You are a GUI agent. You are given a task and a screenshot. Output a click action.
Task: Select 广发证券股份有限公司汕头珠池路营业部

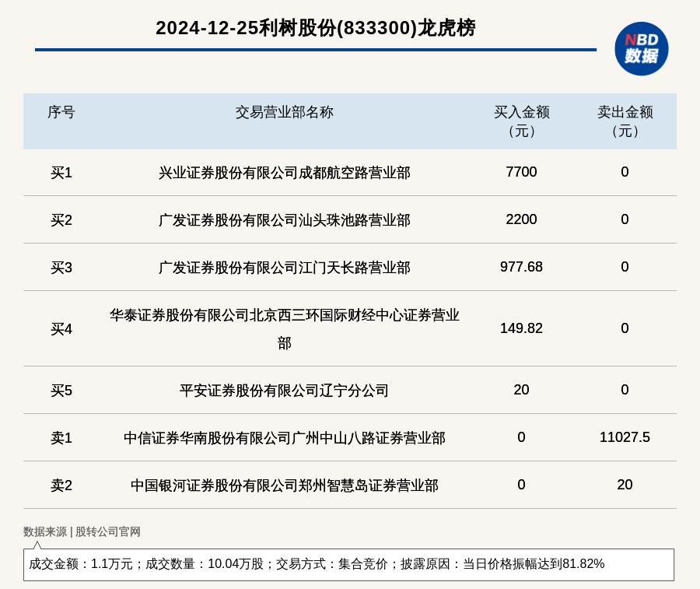(285, 219)
